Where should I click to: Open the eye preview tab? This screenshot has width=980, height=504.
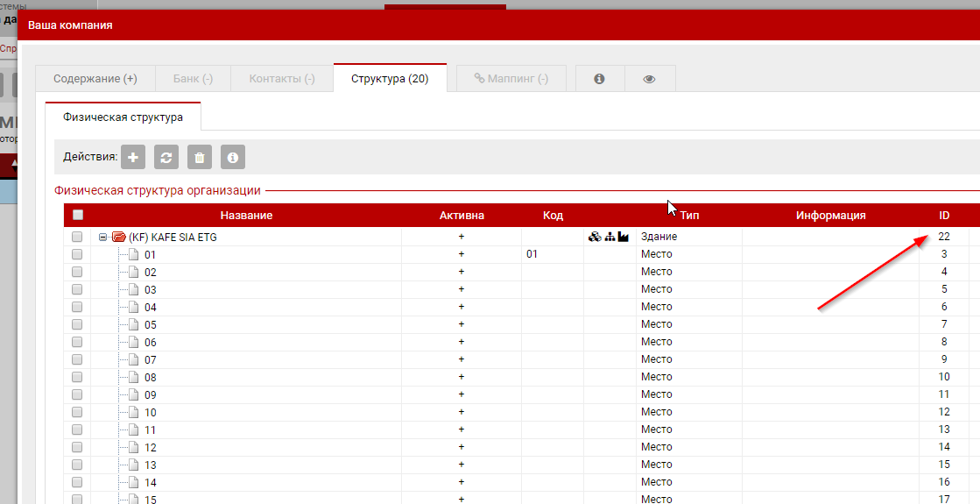click(649, 79)
